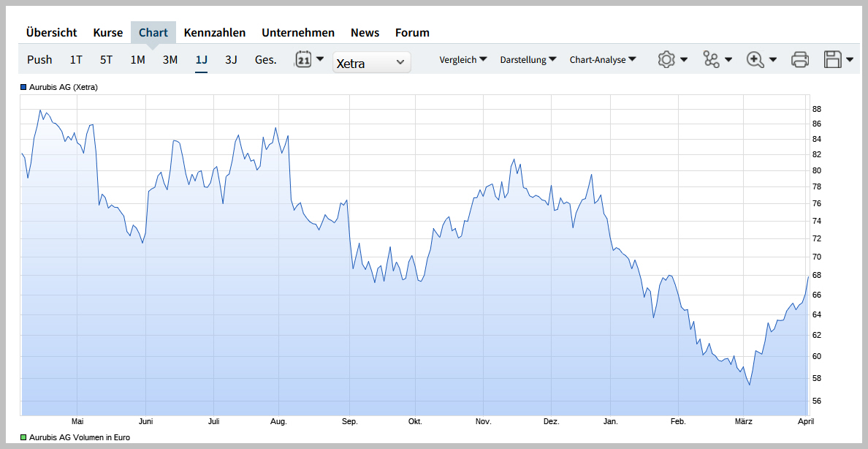Open the calendar date picker icon

point(303,59)
